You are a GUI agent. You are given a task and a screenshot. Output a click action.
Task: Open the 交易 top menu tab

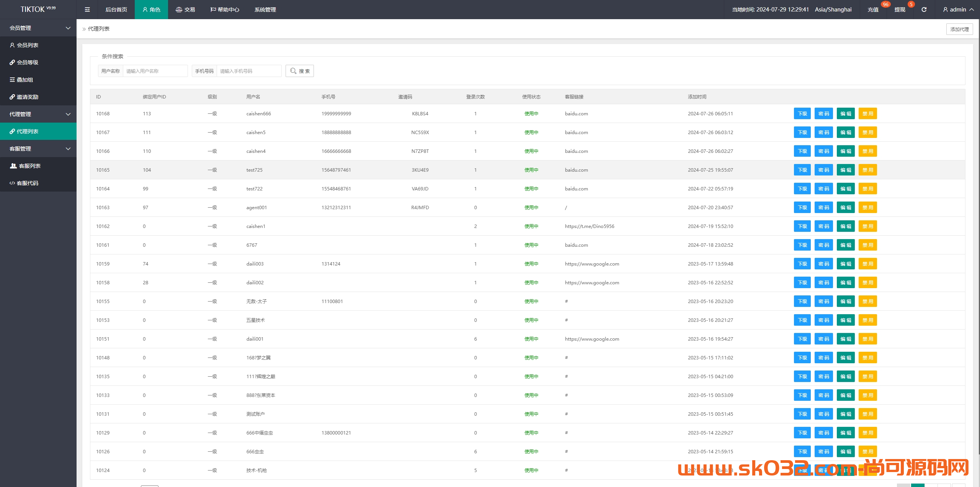[x=185, y=10]
